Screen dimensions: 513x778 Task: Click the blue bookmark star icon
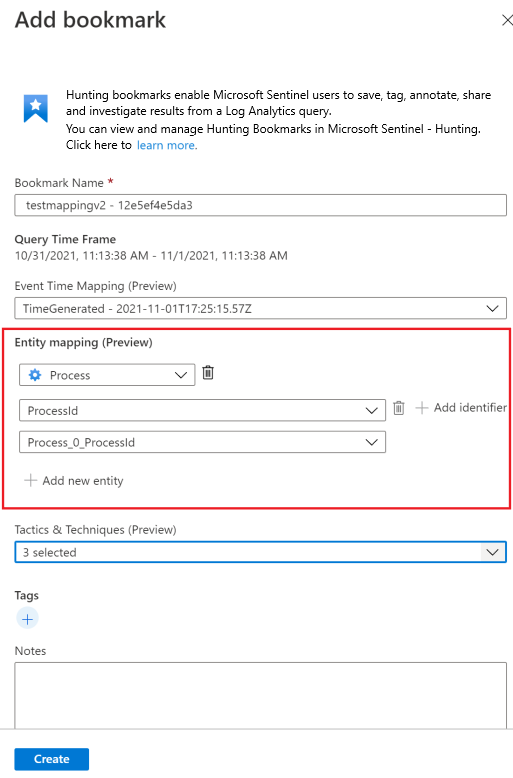[36, 108]
